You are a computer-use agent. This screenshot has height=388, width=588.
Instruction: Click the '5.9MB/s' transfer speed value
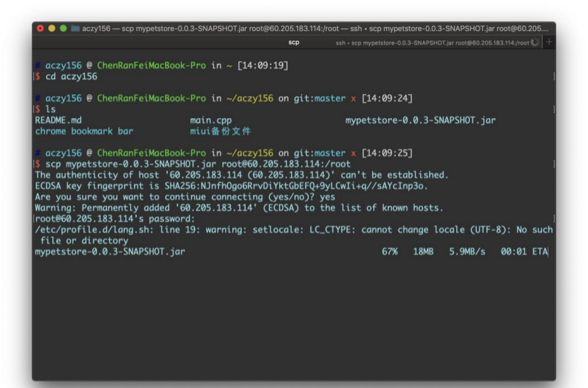tap(468, 251)
